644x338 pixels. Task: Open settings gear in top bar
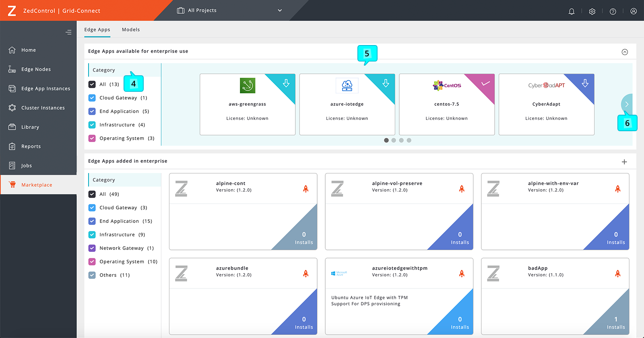(592, 11)
